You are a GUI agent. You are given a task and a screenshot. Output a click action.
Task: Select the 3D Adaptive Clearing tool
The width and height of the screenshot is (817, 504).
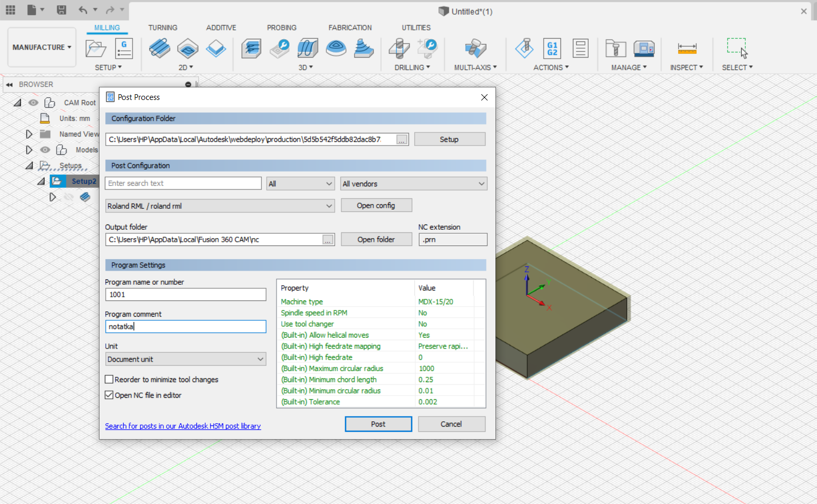point(251,49)
